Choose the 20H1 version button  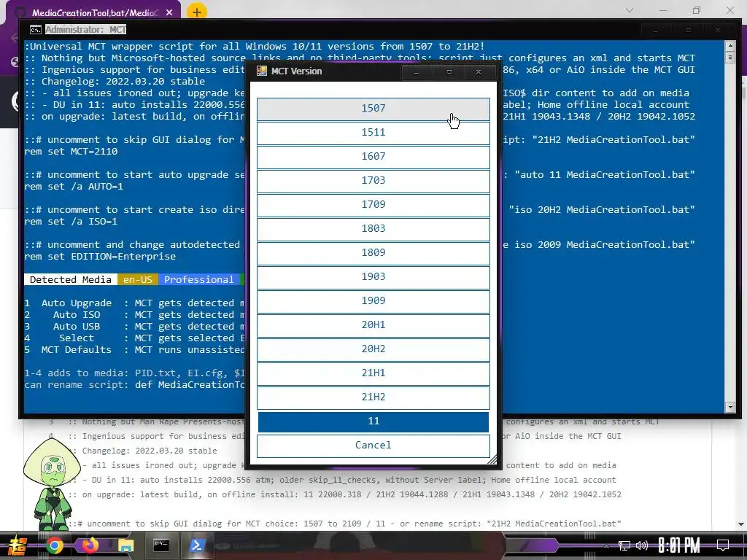(373, 325)
